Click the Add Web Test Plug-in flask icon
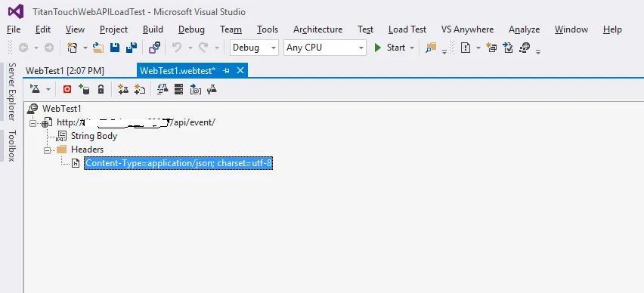This screenshot has height=293, width=644. [x=123, y=89]
